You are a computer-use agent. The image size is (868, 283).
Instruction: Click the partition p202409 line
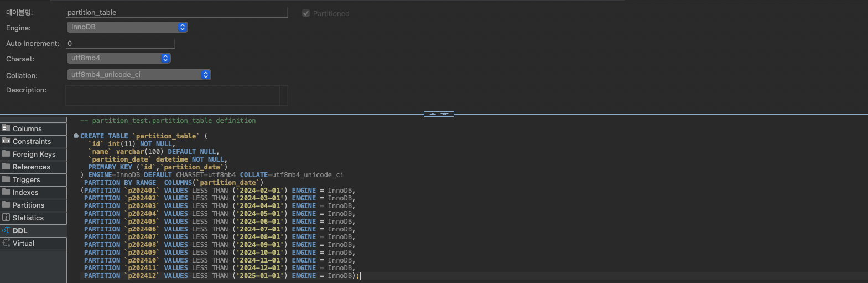(220, 252)
